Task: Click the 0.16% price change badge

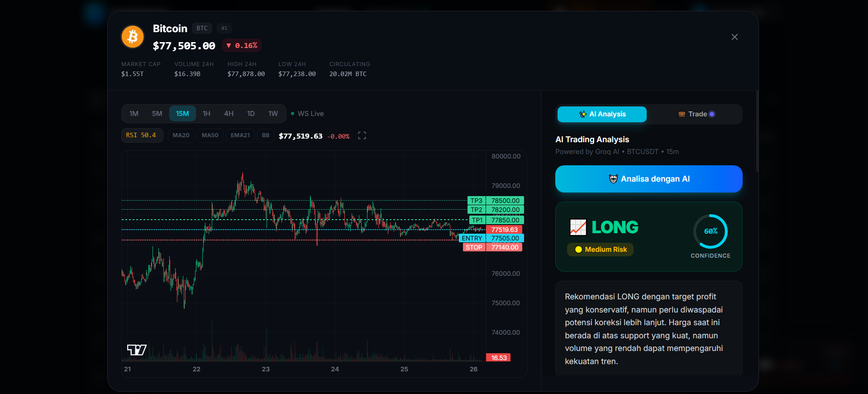Action: tap(242, 46)
